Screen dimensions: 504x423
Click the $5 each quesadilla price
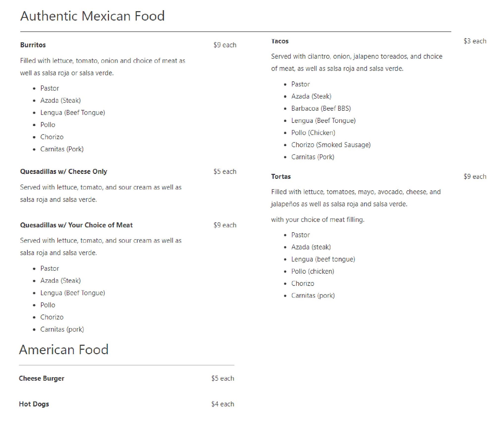225,172
